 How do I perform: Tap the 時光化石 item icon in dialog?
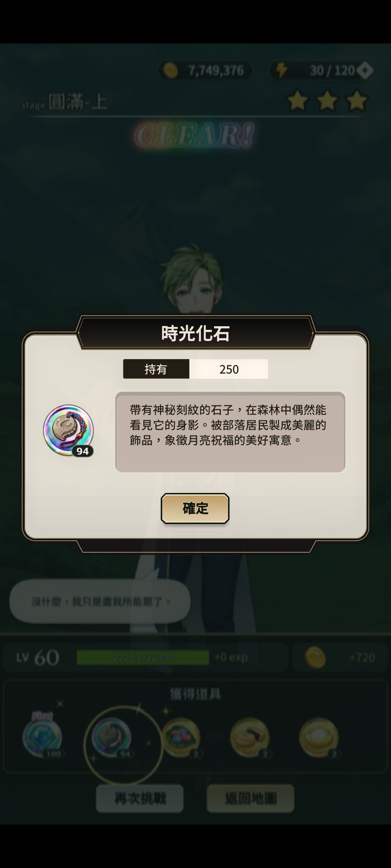coord(68,430)
